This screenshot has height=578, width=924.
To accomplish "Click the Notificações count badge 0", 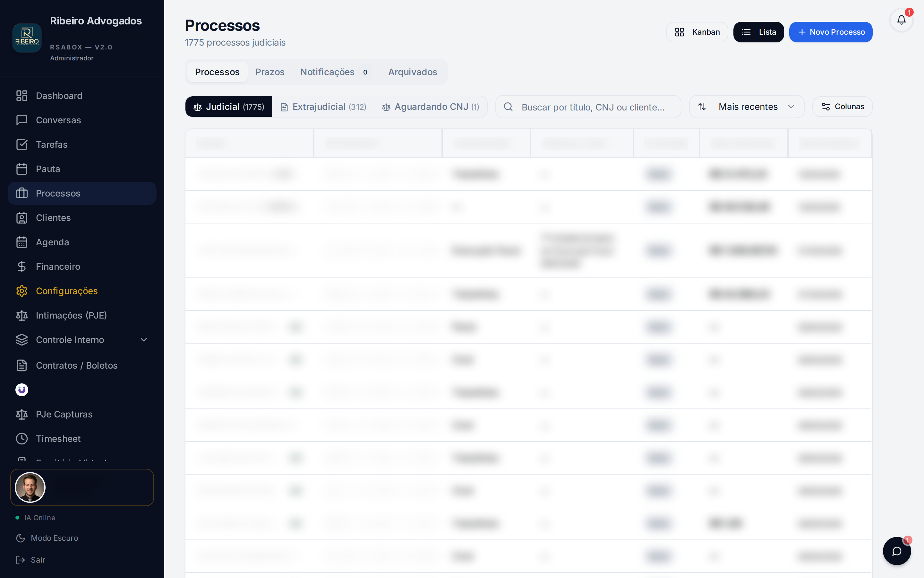I will tap(365, 72).
